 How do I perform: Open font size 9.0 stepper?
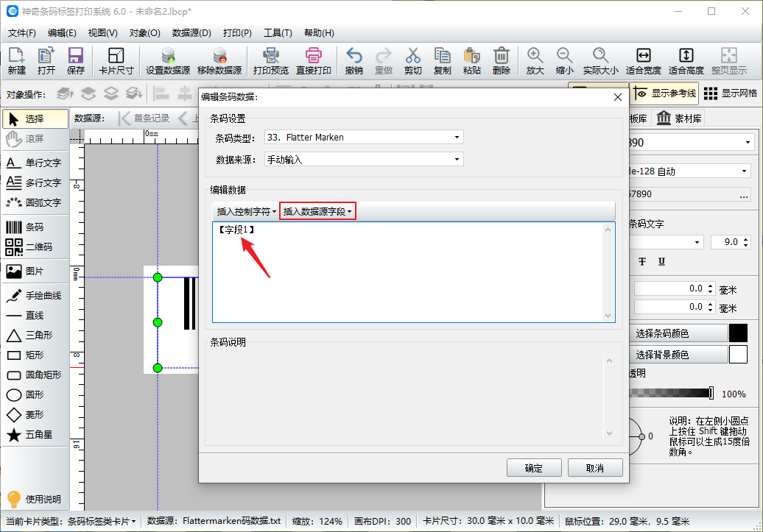(x=745, y=242)
